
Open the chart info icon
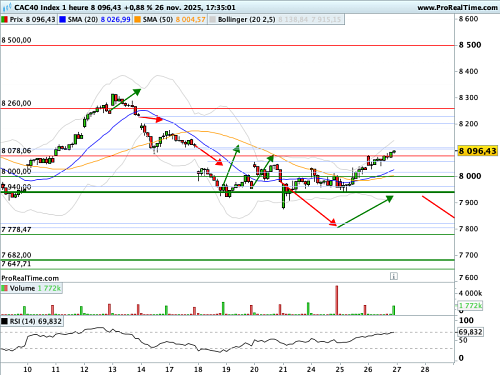(394, 276)
